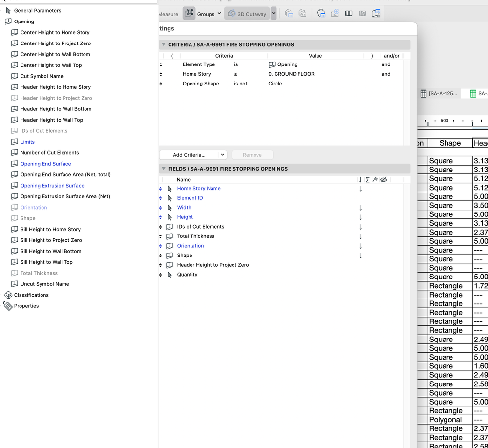Click the sort-arrow column header icon

pyautogui.click(x=360, y=180)
